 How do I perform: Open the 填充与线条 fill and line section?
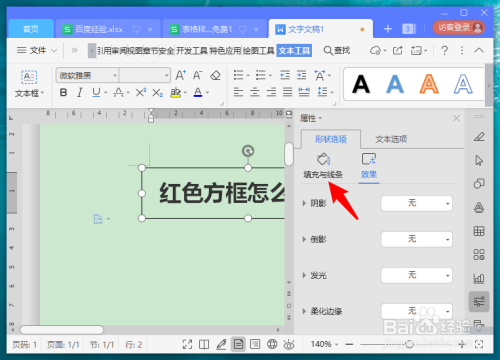[323, 166]
